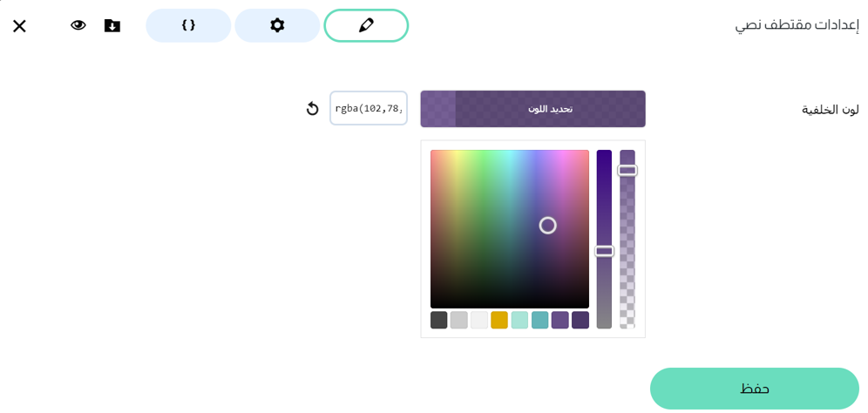
Task: Click the saturation gradient color area
Action: [x=509, y=228]
